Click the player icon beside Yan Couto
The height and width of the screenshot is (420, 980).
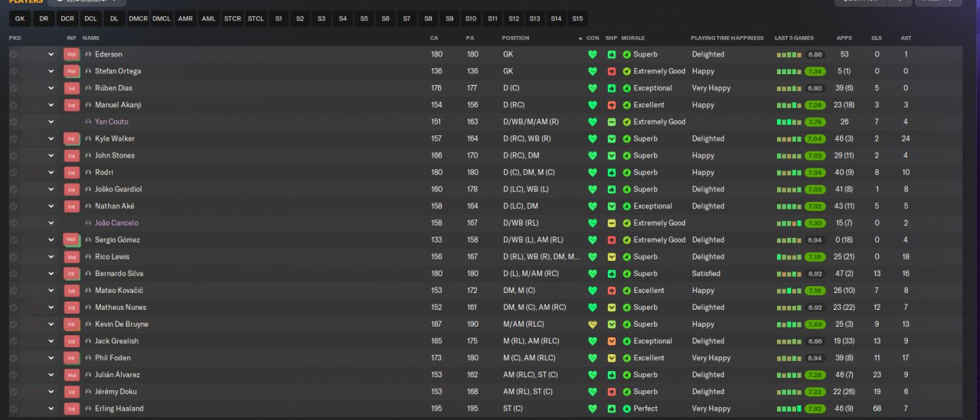coord(88,122)
